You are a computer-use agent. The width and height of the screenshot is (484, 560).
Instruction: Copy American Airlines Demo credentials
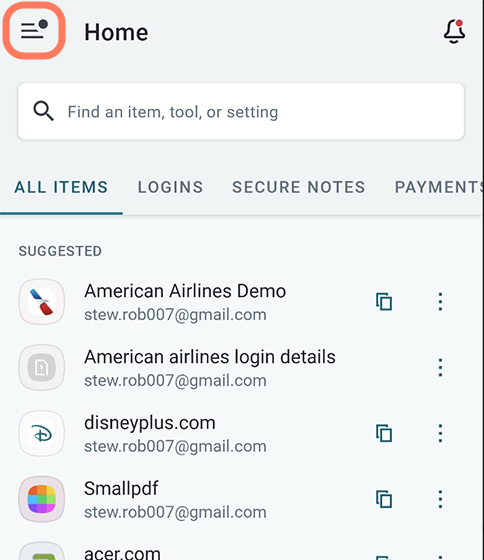click(384, 302)
